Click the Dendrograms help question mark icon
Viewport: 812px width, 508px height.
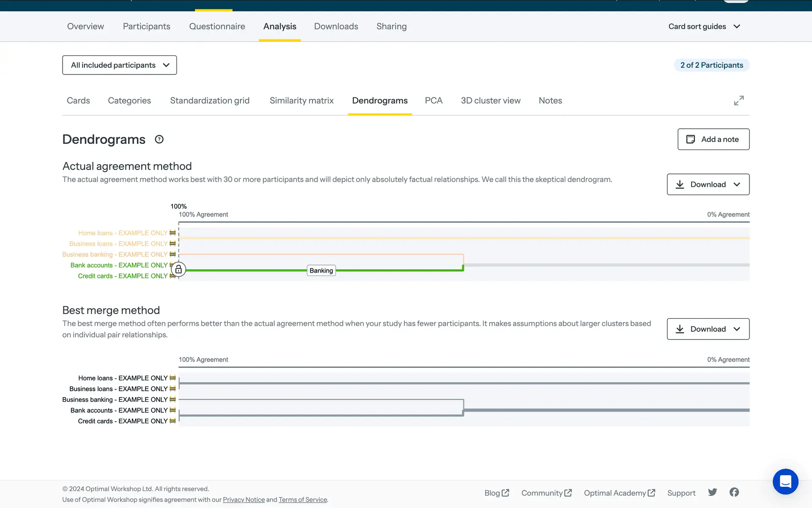[159, 139]
